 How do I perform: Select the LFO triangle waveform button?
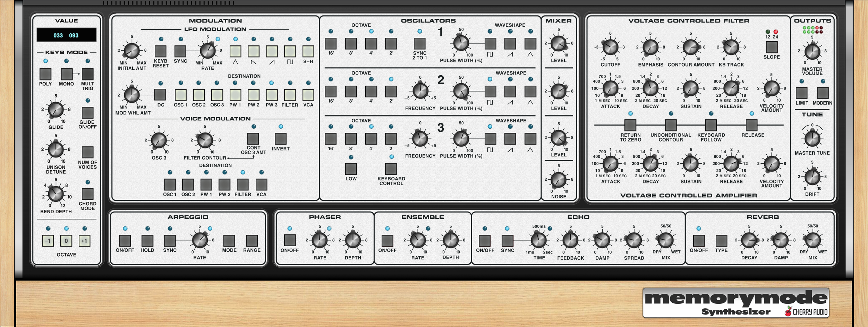point(235,51)
